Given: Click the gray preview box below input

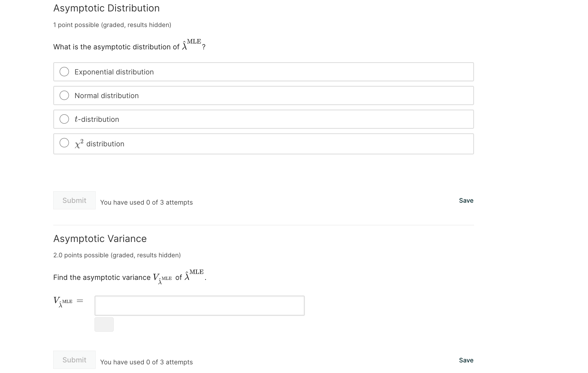Looking at the screenshot, I should pyautogui.click(x=104, y=324).
